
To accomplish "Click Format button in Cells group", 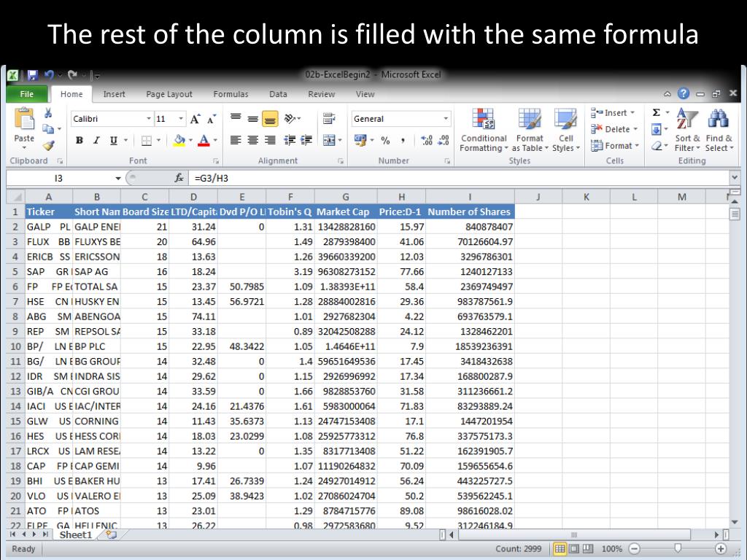I will click(x=614, y=146).
